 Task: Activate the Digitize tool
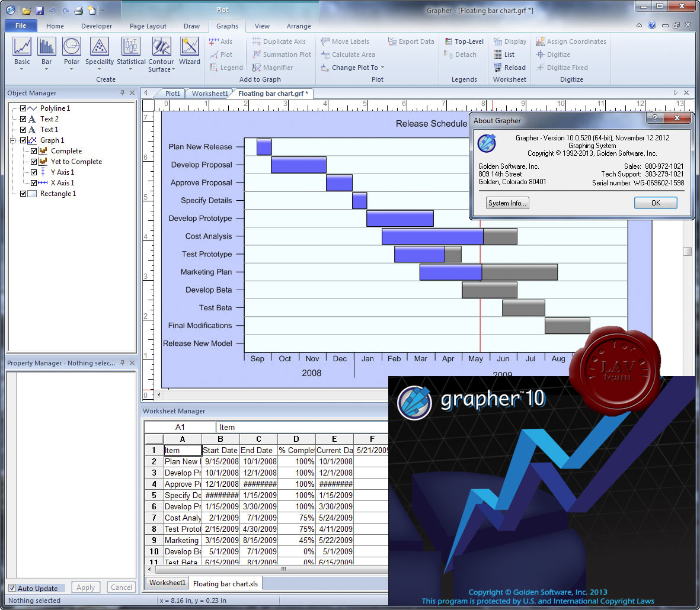(553, 54)
